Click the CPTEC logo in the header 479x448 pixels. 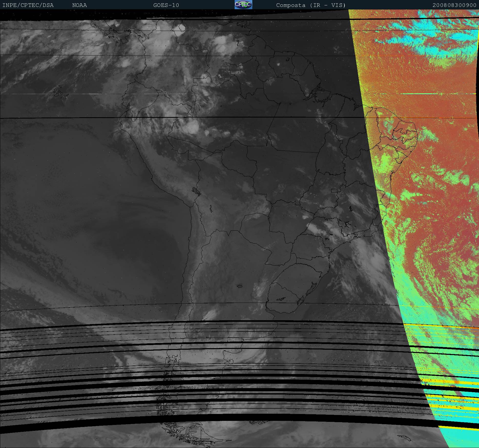click(243, 5)
